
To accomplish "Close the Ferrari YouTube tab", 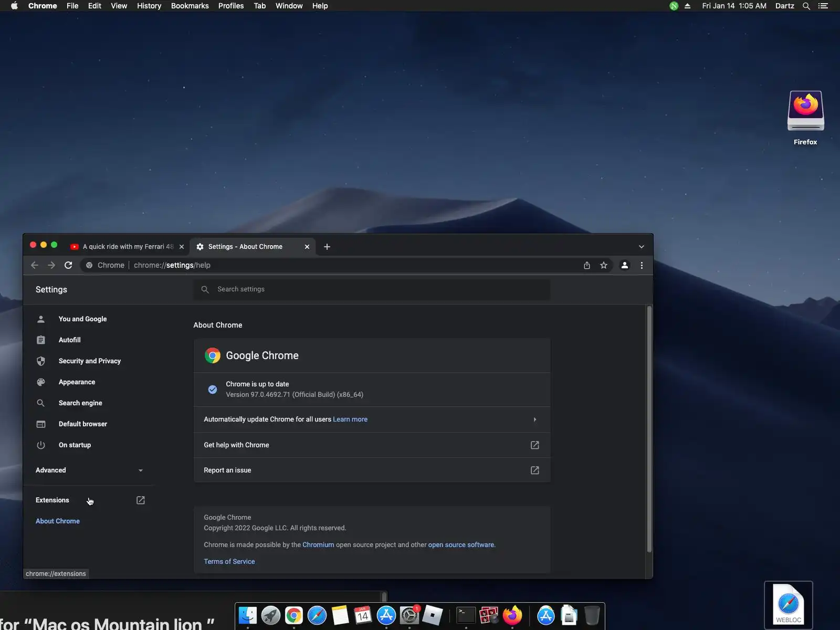I will pos(182,247).
